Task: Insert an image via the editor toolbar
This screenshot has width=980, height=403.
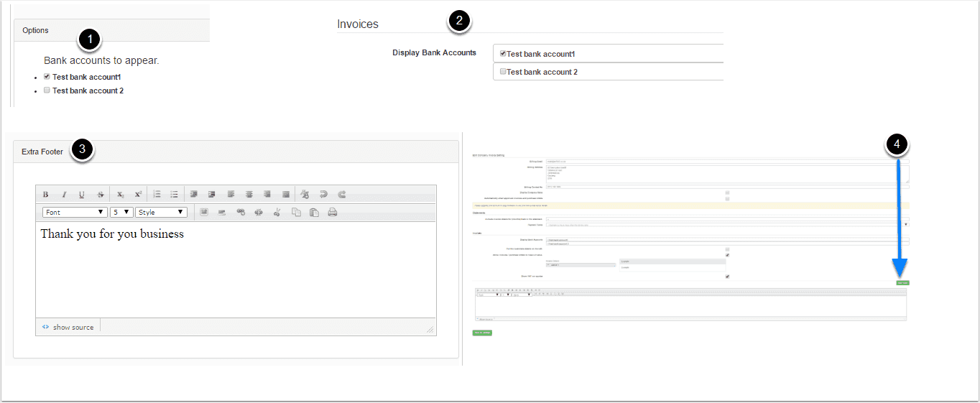Action: [x=204, y=212]
